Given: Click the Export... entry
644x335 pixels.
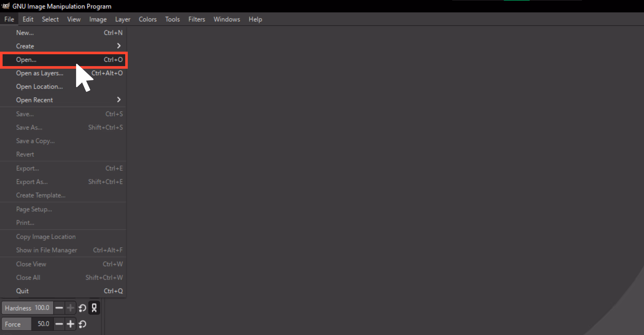Looking at the screenshot, I should (x=63, y=168).
